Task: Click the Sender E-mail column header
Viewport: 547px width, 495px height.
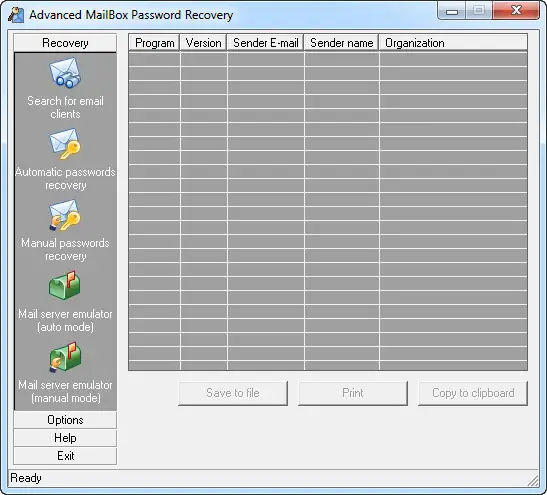Action: coord(265,43)
